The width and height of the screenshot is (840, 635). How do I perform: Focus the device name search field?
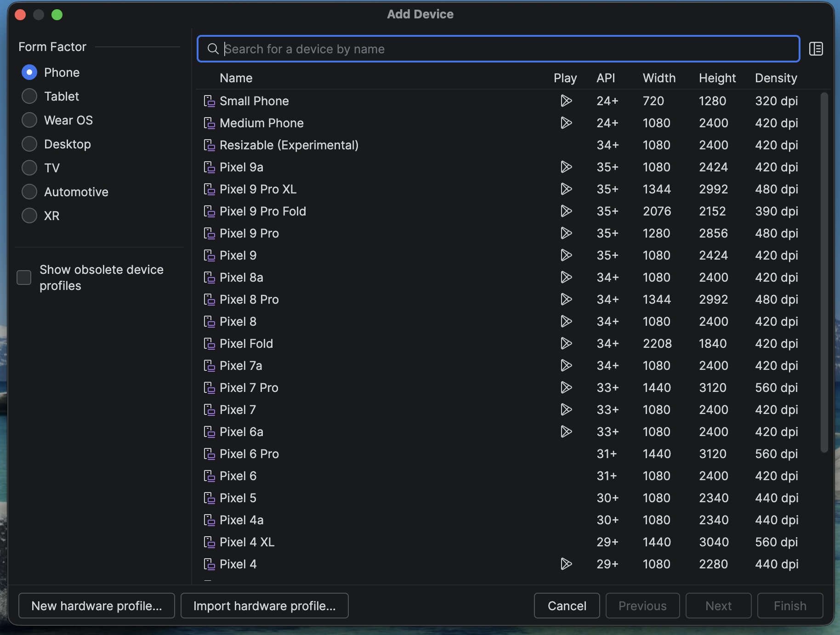coord(498,49)
